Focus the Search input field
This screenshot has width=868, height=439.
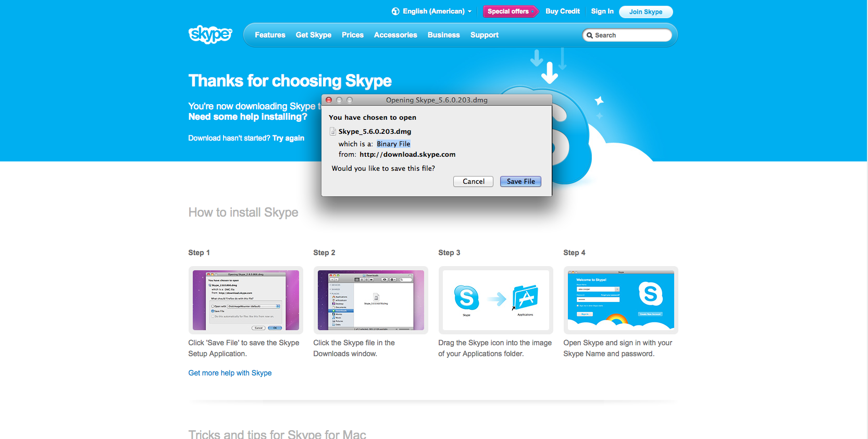[627, 35]
